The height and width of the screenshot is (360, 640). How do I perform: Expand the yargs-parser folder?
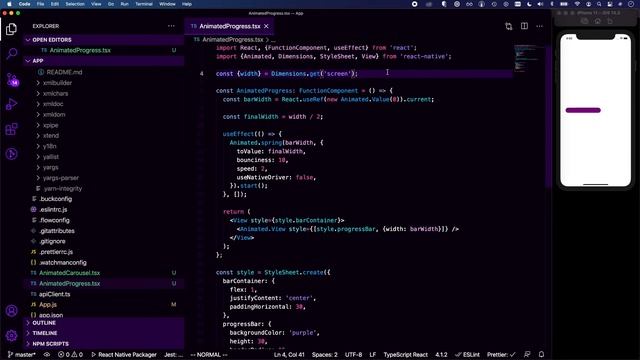point(60,178)
